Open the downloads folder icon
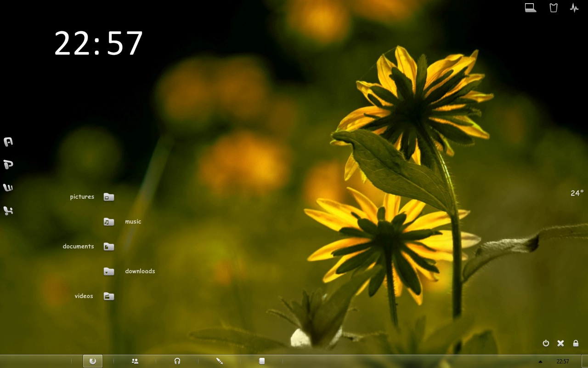Screen dimensions: 588x368 (109, 271)
